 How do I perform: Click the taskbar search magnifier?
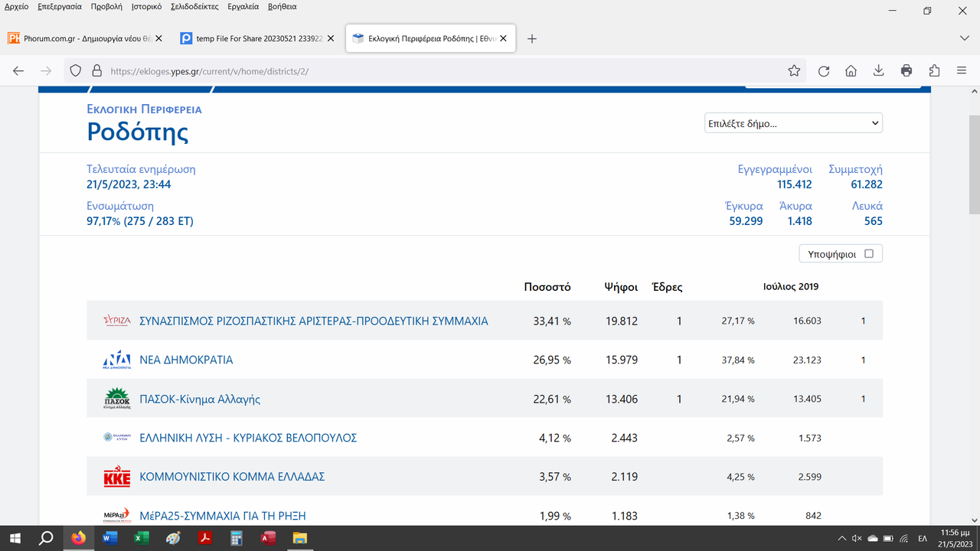[47, 538]
